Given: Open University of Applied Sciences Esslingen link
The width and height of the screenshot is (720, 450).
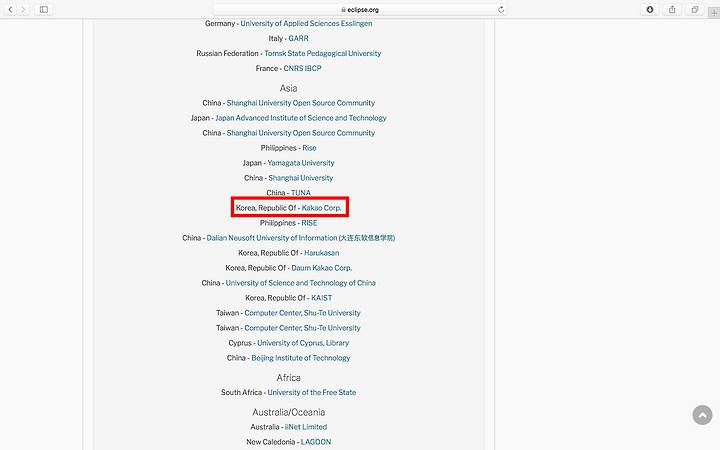Looking at the screenshot, I should click(x=306, y=23).
